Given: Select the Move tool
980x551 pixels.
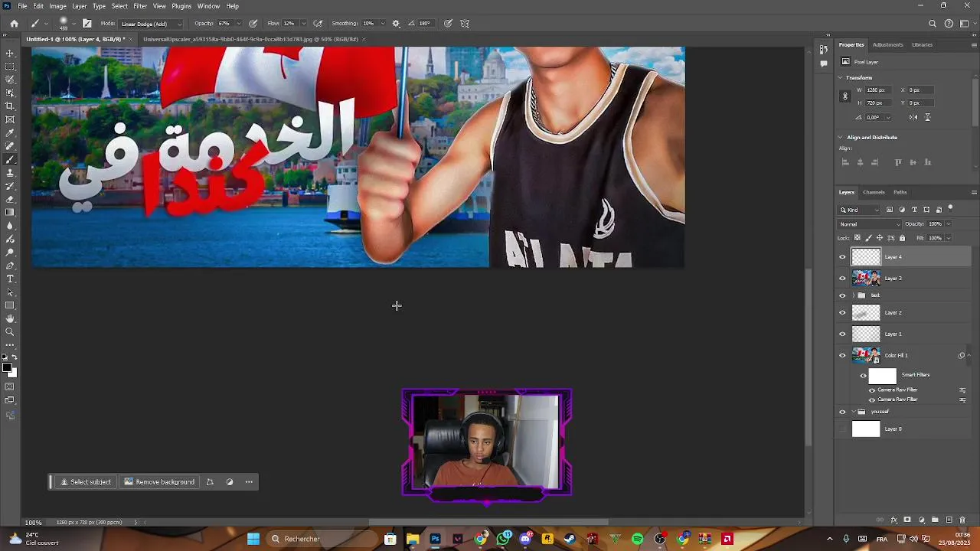Looking at the screenshot, I should (10, 53).
